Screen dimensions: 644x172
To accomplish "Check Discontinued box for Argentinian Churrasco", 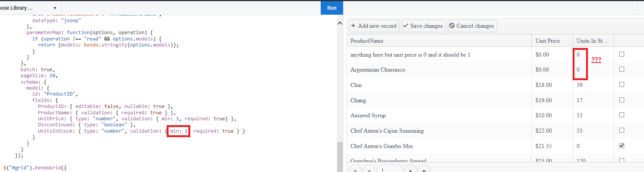I will pos(622,69).
